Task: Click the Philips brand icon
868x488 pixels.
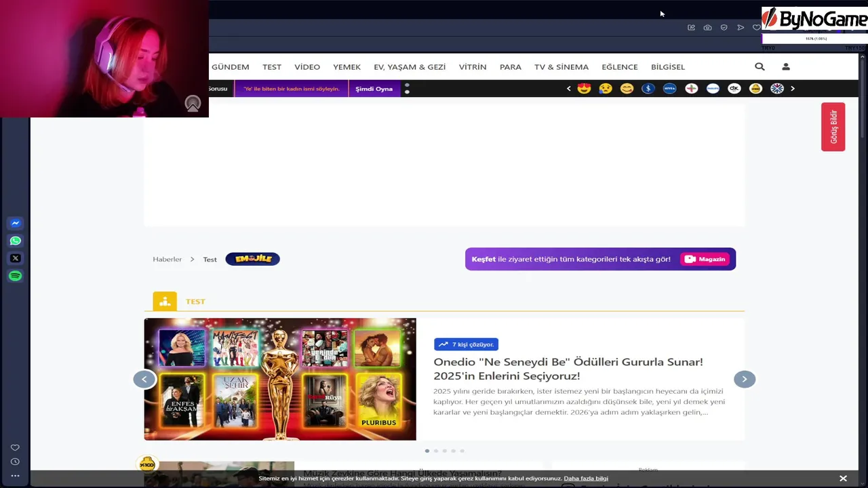Action: tap(713, 89)
